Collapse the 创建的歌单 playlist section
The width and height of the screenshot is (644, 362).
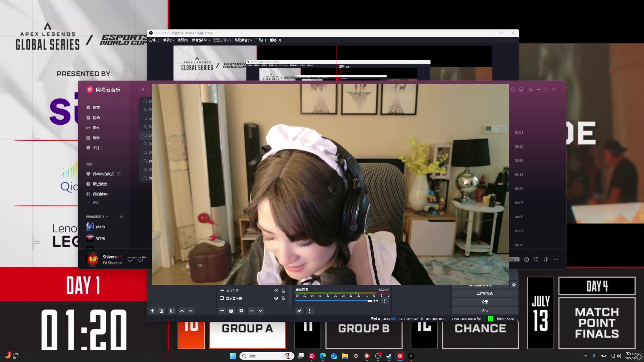pyautogui.click(x=107, y=217)
